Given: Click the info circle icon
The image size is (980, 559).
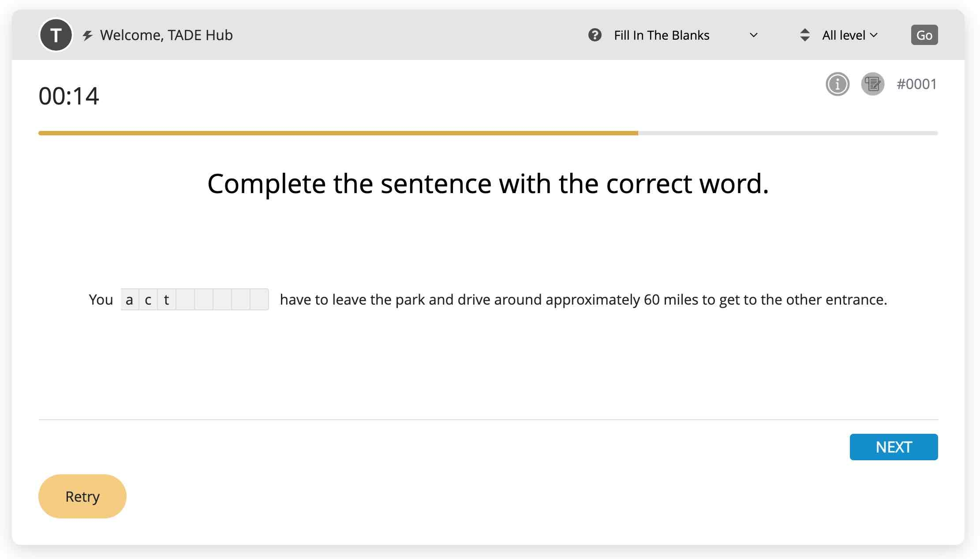Looking at the screenshot, I should [837, 84].
